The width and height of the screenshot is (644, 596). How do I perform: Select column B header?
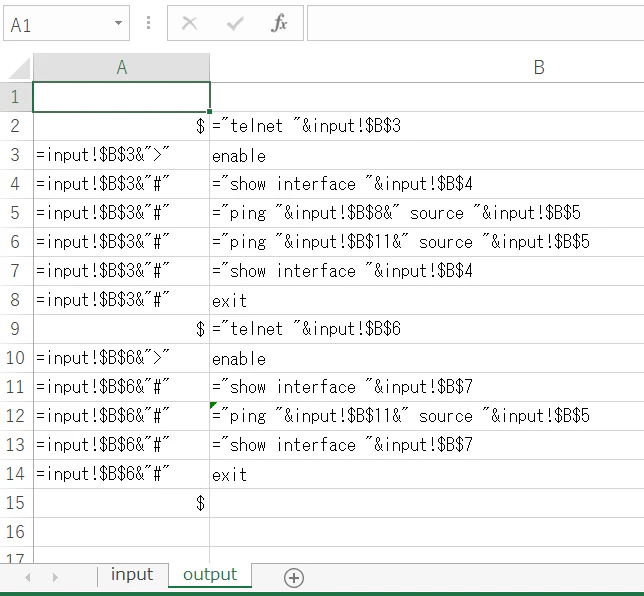(x=427, y=67)
